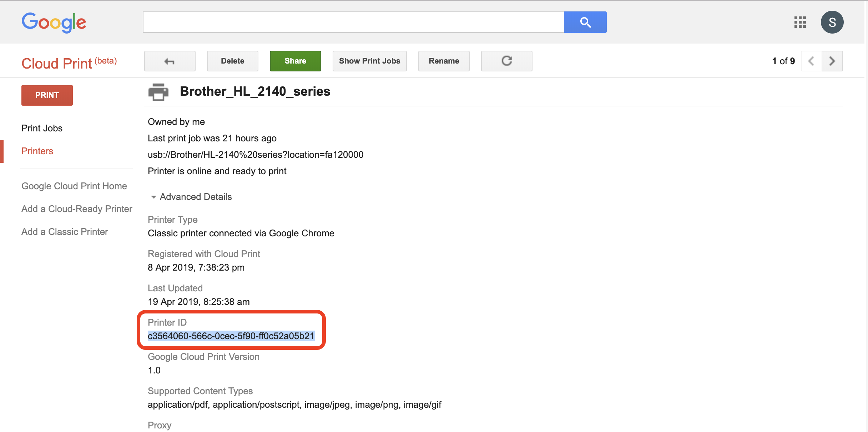The image size is (868, 432).
Task: Focus the search input field
Action: point(353,22)
